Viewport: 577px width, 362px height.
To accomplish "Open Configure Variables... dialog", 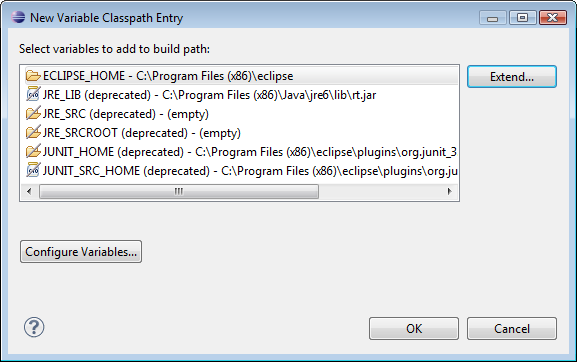I will [81, 252].
